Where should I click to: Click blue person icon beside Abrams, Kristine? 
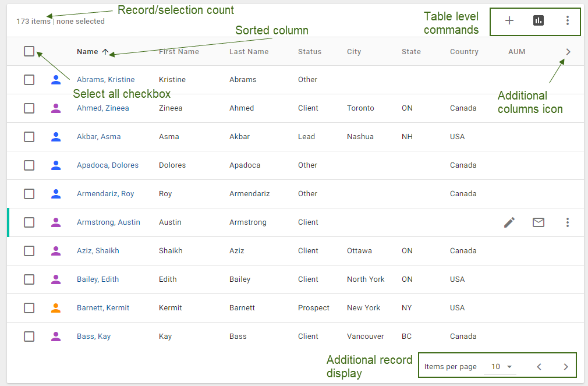tap(56, 80)
